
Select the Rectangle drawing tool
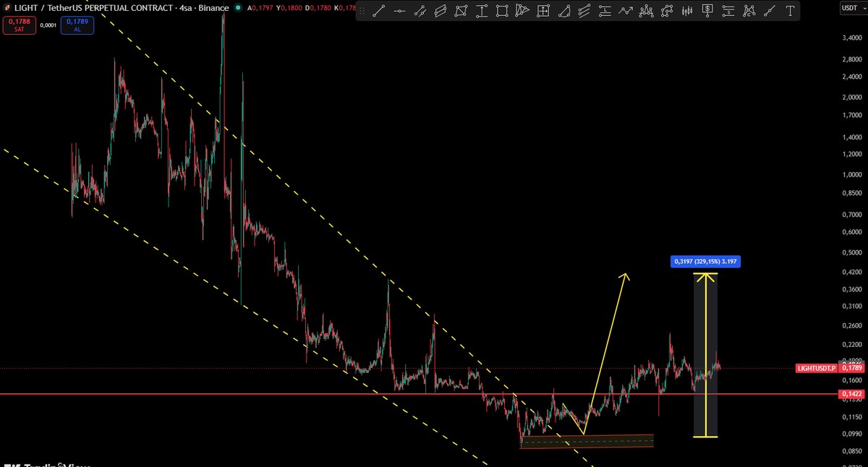(502, 11)
